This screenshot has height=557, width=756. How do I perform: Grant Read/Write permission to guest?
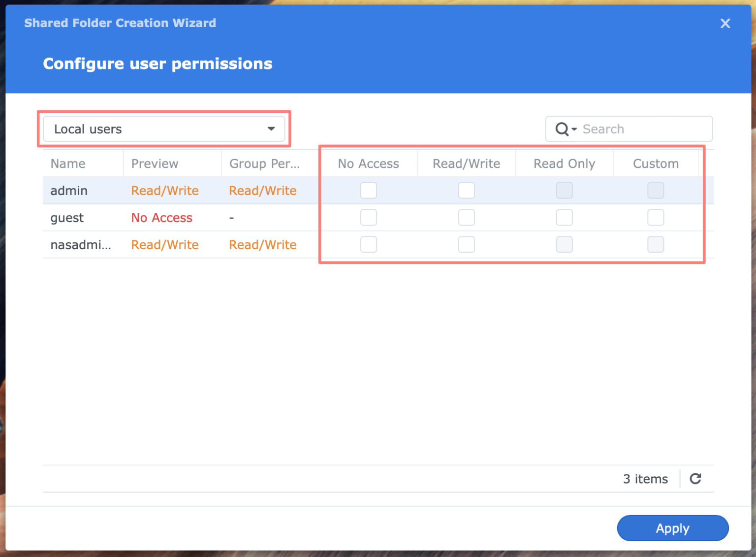(x=466, y=217)
